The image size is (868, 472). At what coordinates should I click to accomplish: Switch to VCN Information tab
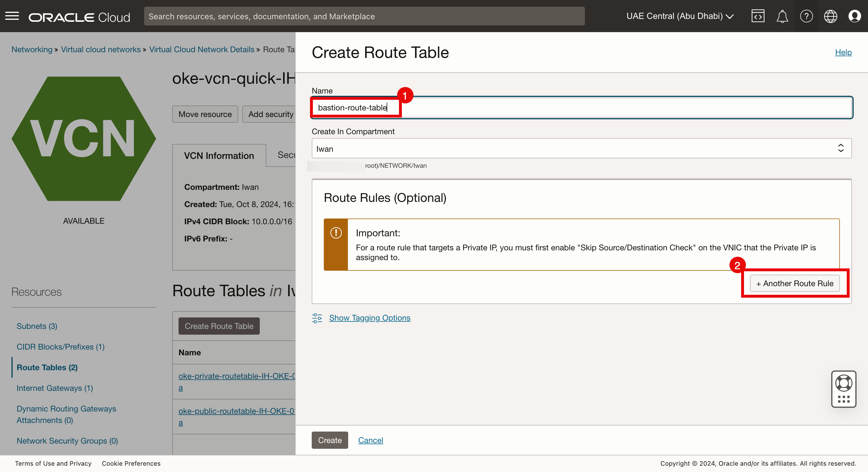pos(219,155)
